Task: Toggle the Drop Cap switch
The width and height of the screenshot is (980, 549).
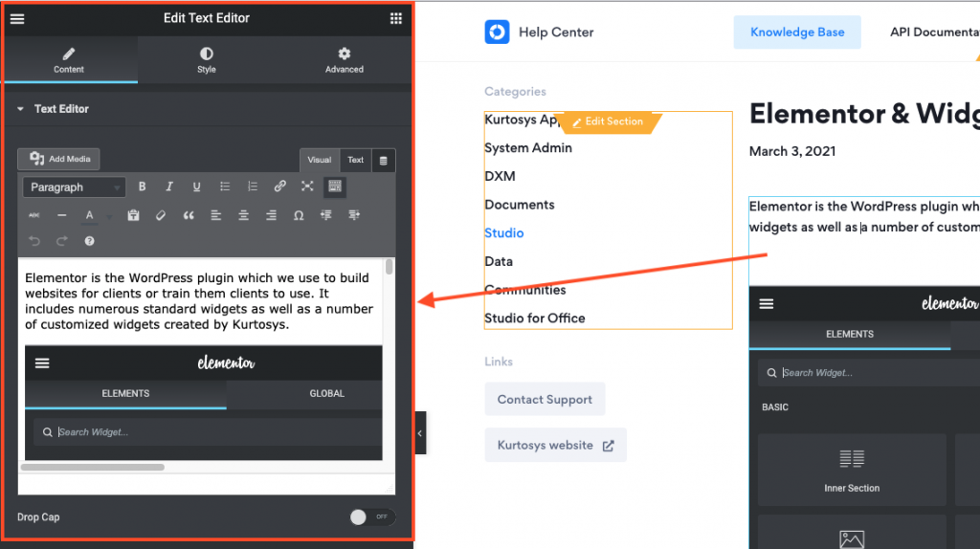Action: tap(372, 516)
